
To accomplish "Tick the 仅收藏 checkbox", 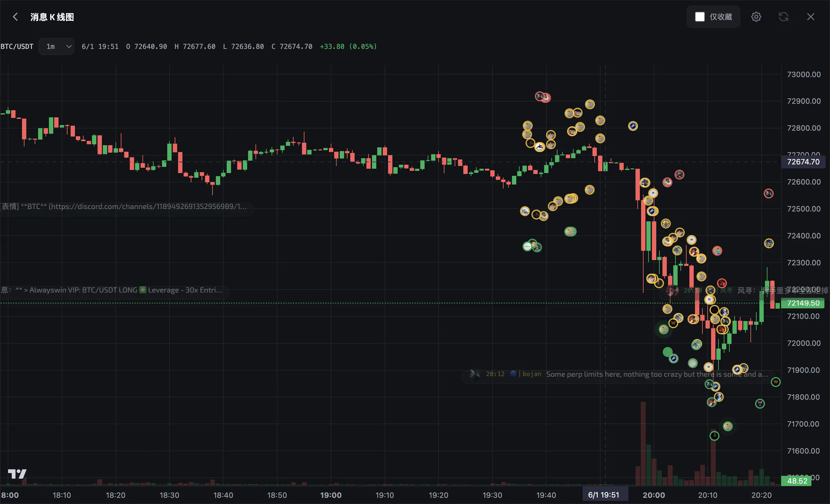I will tap(700, 17).
